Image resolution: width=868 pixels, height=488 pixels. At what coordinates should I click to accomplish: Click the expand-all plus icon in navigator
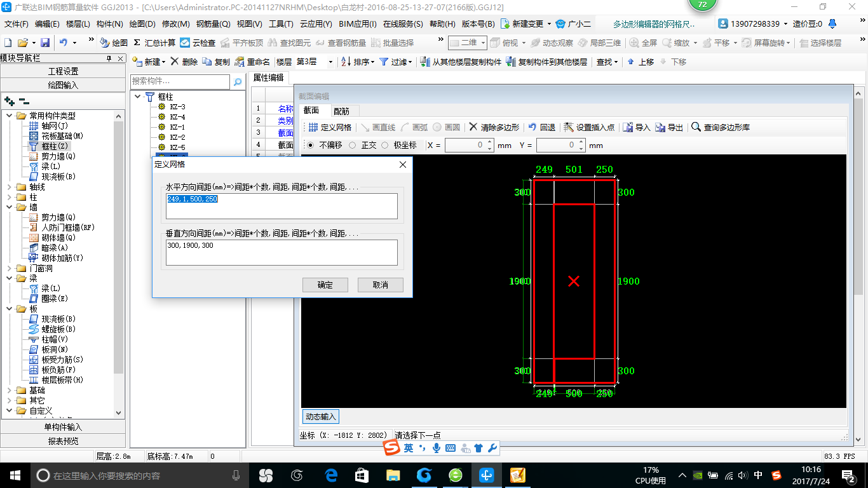click(x=9, y=100)
